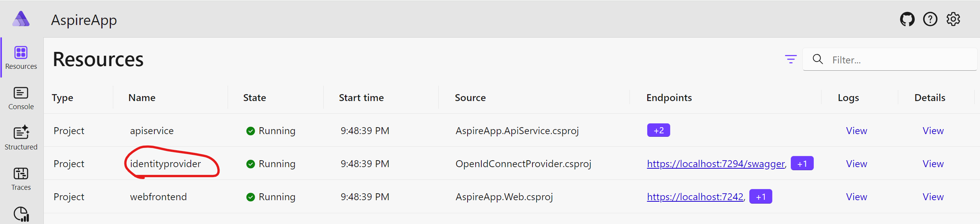
Task: Click the search magnifier icon
Action: 818,59
